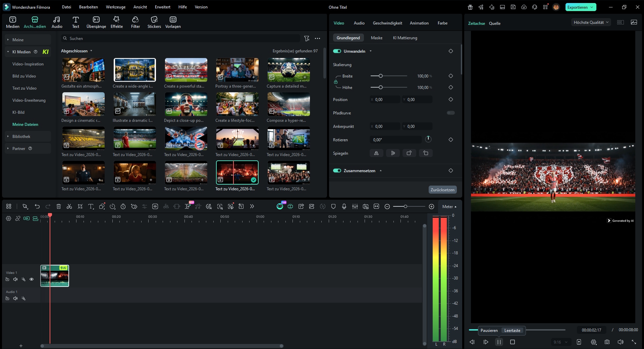This screenshot has height=349, width=644.
Task: Disable the Umwandeln toggle
Action: [337, 51]
